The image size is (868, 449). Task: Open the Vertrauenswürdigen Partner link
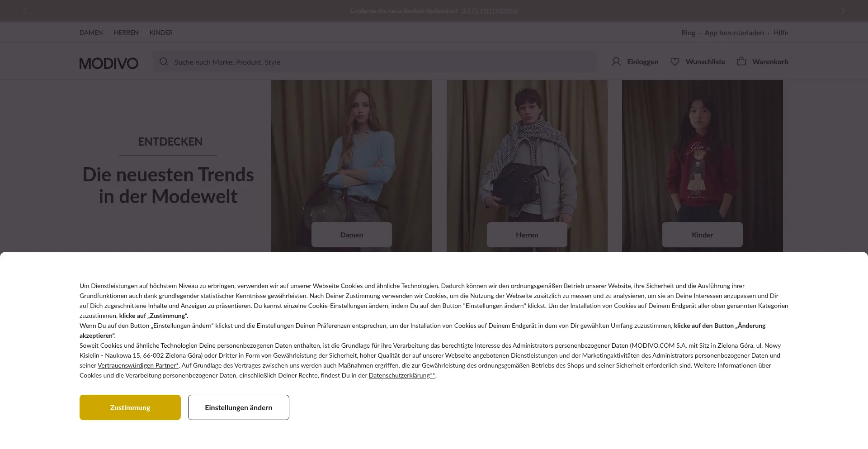tap(138, 365)
